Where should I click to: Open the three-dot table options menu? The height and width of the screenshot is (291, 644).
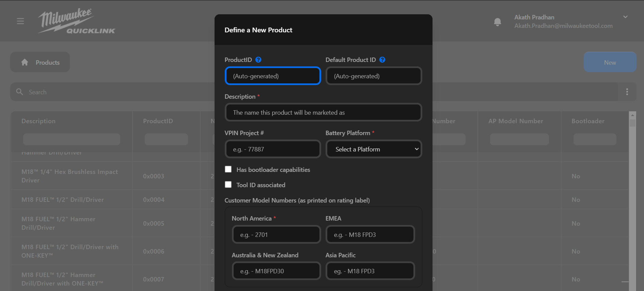[x=627, y=92]
